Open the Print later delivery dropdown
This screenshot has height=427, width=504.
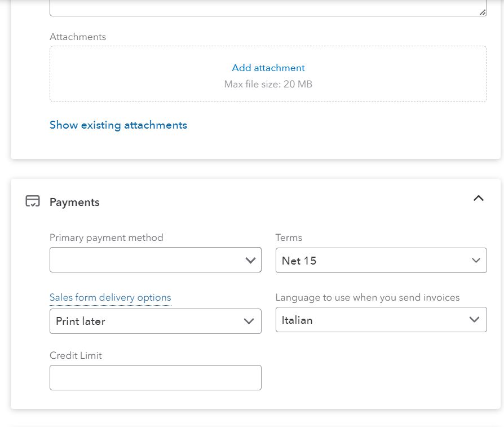156,321
